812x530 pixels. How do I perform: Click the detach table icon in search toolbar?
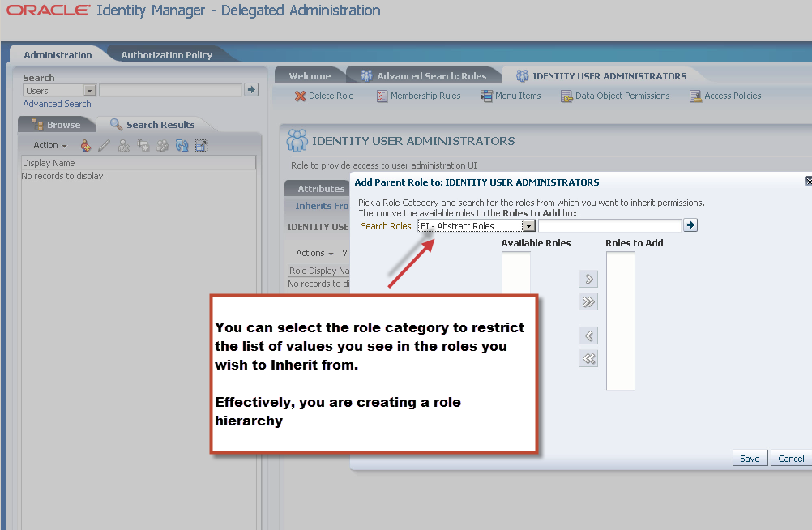click(202, 146)
